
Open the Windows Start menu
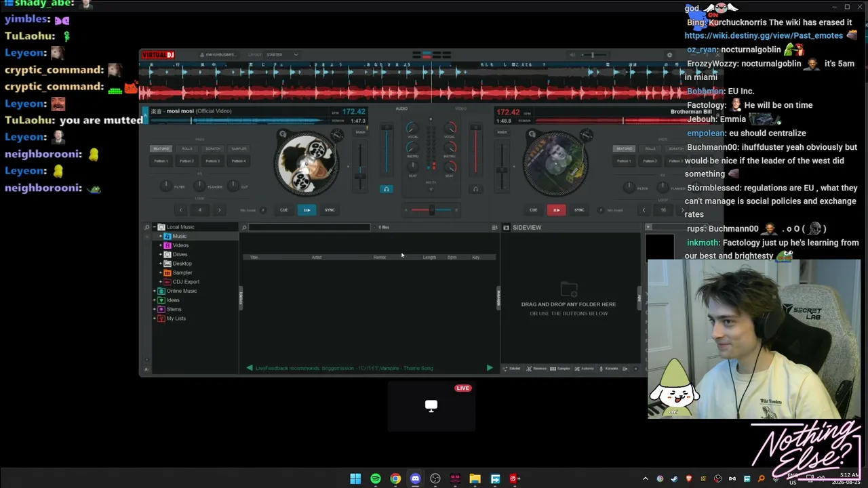pyautogui.click(x=355, y=479)
